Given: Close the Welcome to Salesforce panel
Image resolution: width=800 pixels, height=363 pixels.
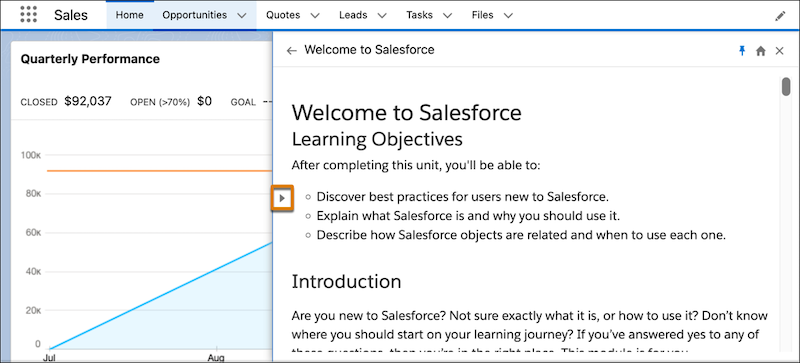Looking at the screenshot, I should [779, 51].
